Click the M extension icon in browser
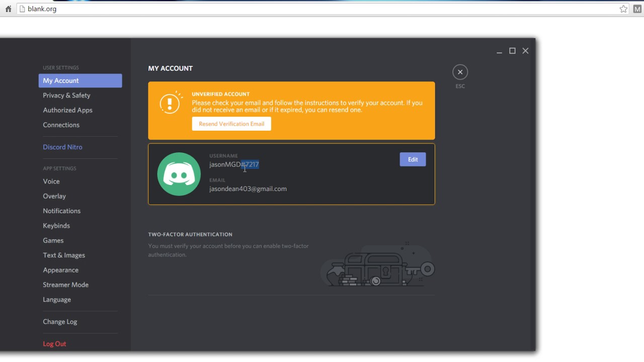The image size is (644, 362). point(637,9)
